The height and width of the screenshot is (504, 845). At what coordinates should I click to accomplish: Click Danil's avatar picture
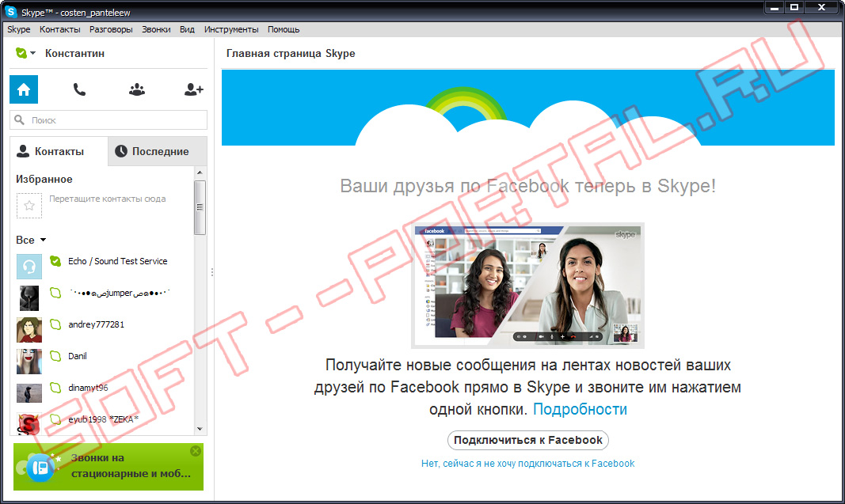29,362
